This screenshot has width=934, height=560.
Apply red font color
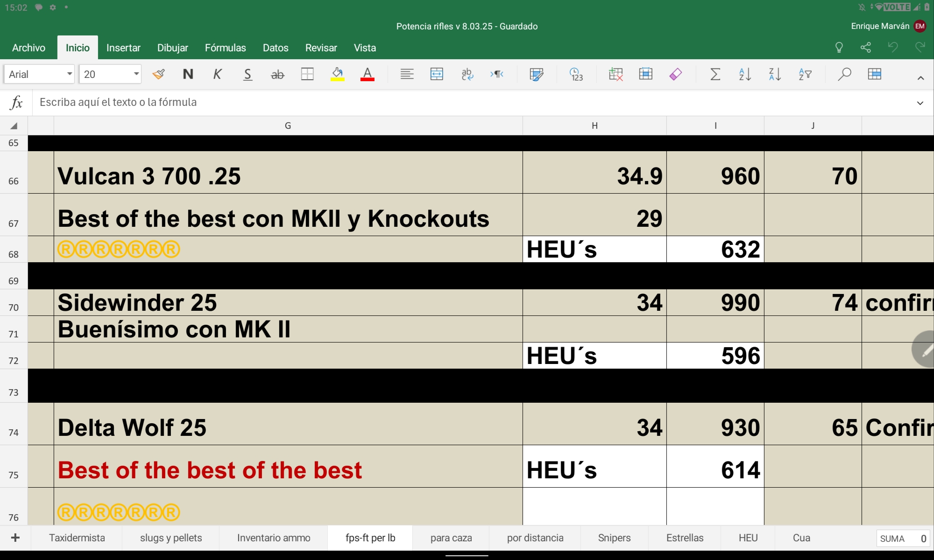click(x=368, y=74)
